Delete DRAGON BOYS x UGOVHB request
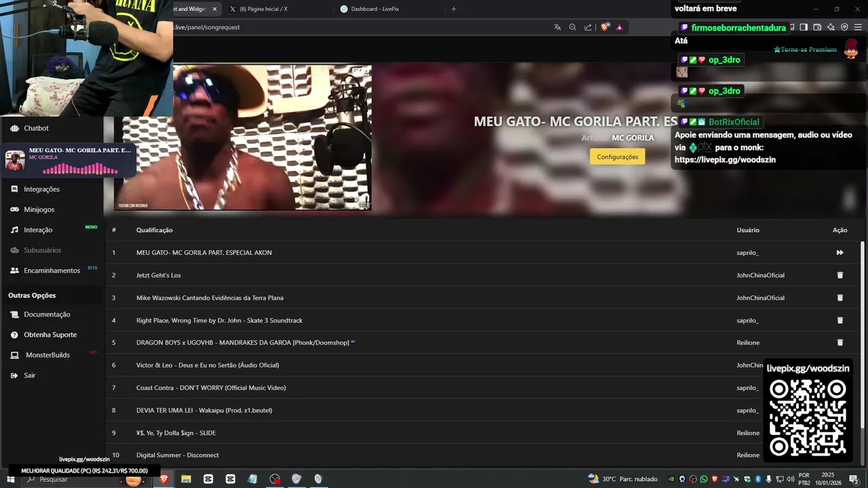Screen dimensions: 868x488 click(840, 342)
